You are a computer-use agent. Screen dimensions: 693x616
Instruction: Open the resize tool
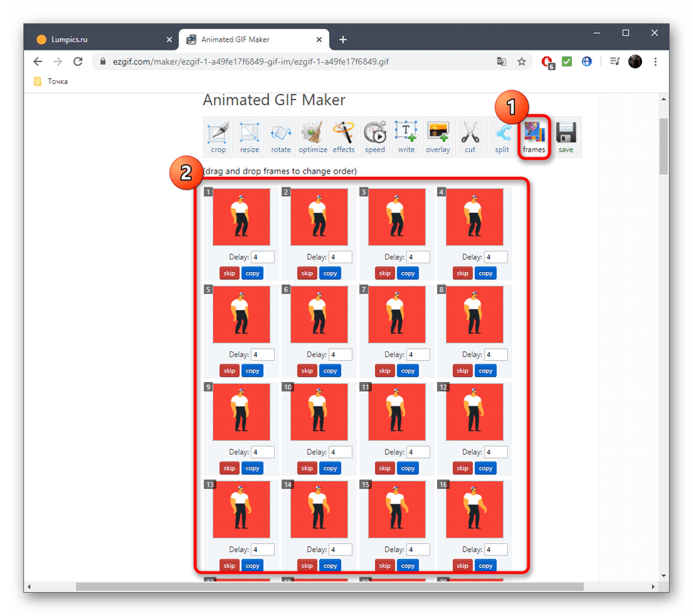pos(249,137)
